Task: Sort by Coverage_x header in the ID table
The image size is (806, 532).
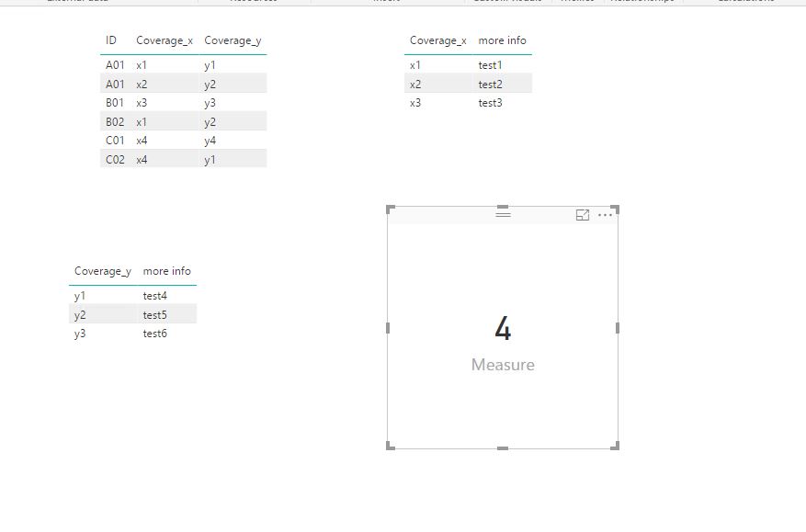Action: [x=165, y=40]
